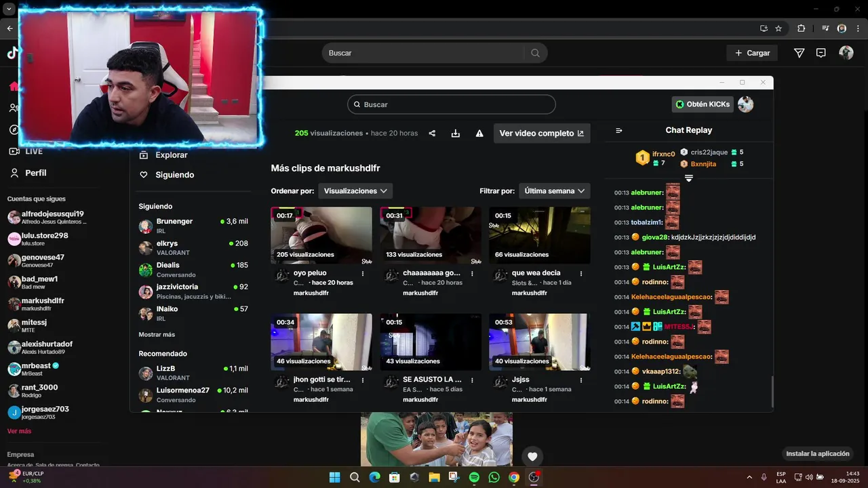This screenshot has width=868, height=488.
Task: Open 'que wea decia' clip thumbnail
Action: tap(540, 235)
